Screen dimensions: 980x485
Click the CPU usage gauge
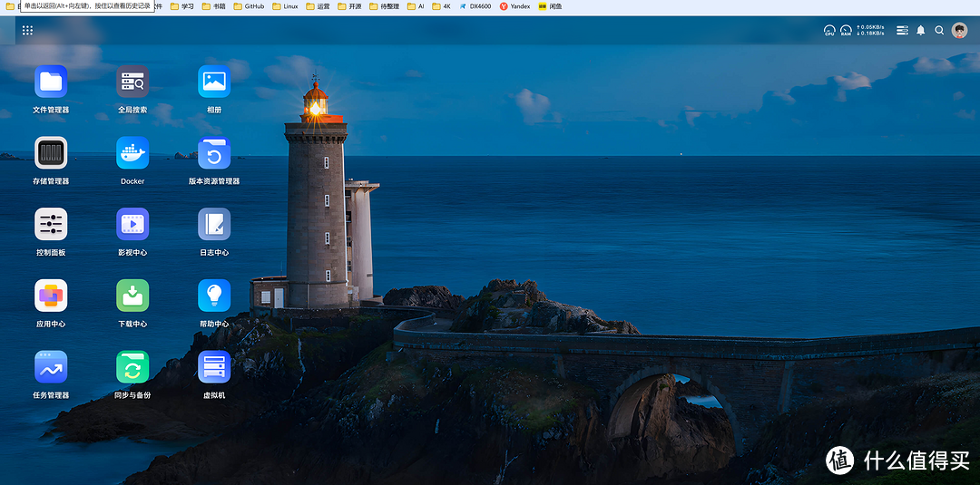829,30
